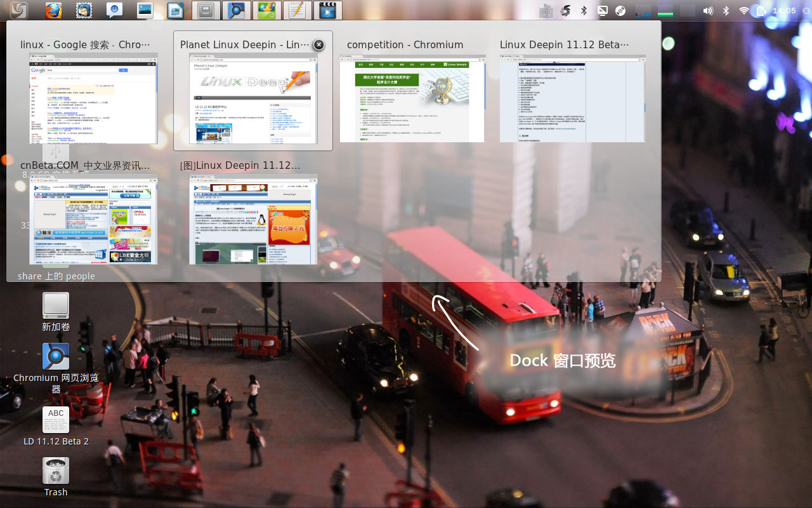Click the 14:05 clock

tap(785, 11)
